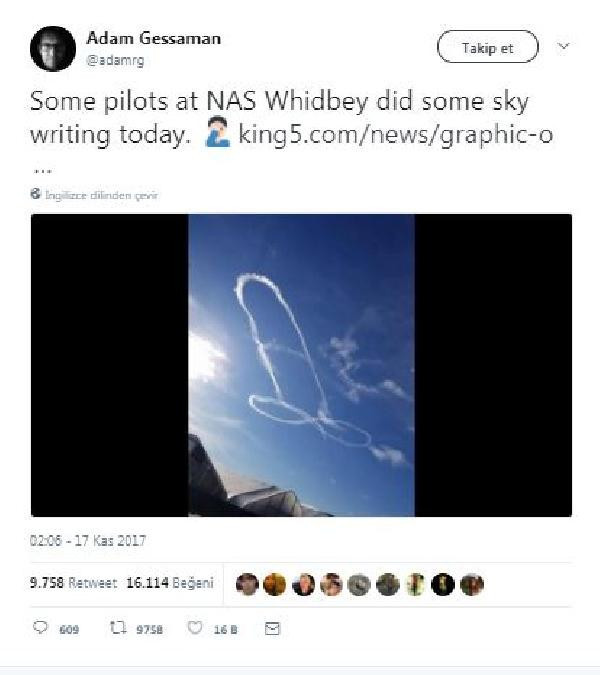Viewport: 600px width, 675px height.
Task: Click the İngilizce dilinden çevir translate link
Action: pos(102,195)
